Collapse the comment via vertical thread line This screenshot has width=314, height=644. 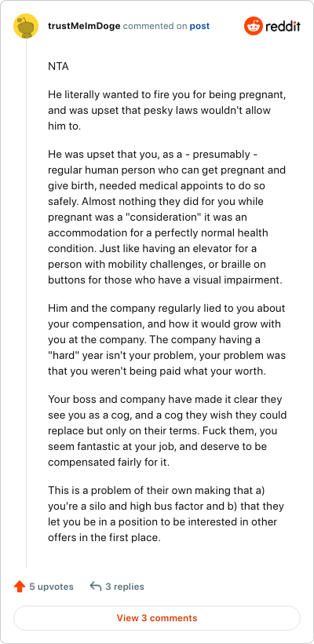[26, 304]
